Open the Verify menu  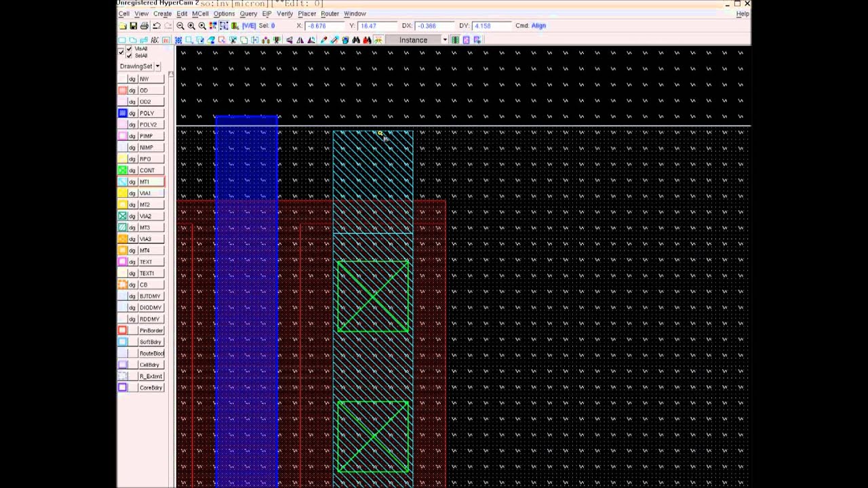pos(285,14)
